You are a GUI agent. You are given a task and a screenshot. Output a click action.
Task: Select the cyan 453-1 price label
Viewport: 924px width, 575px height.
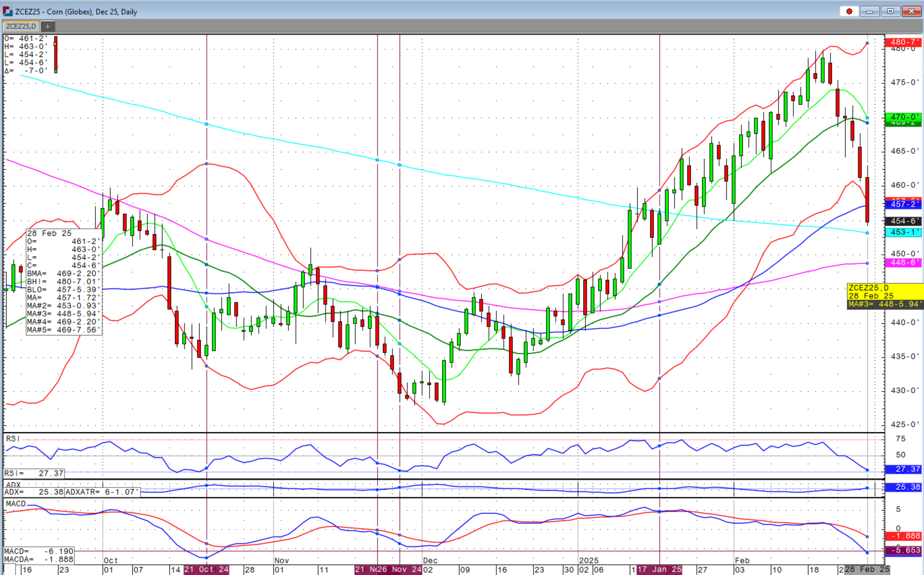[903, 232]
